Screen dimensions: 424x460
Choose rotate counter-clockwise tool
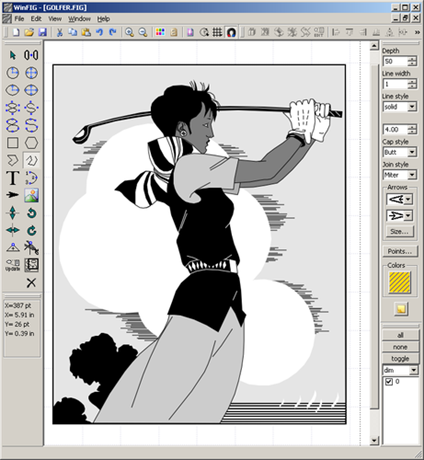[31, 213]
